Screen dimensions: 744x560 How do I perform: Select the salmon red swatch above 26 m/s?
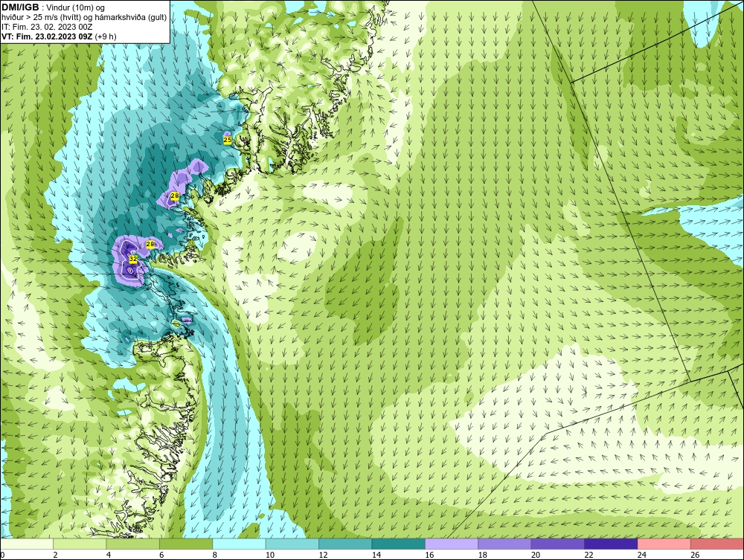click(717, 544)
